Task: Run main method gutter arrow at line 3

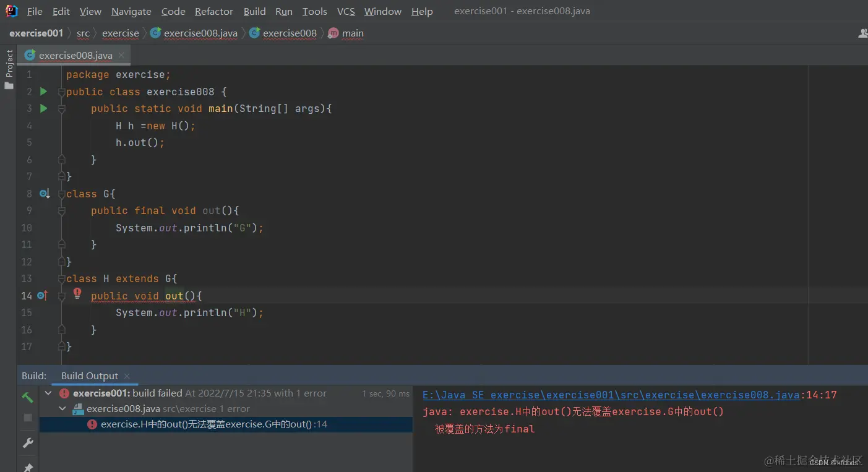Action: (x=43, y=108)
